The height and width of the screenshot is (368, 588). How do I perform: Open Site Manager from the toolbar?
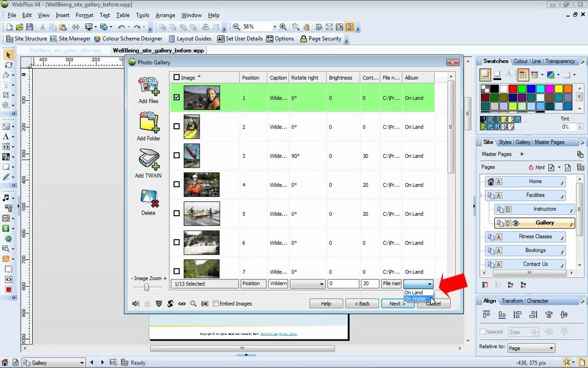point(70,39)
